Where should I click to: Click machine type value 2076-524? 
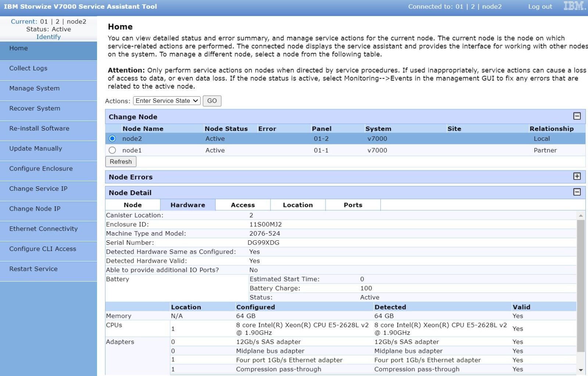pos(265,233)
